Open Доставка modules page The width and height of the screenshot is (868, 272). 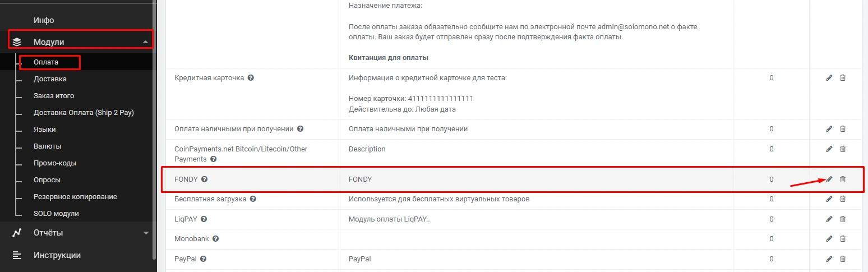click(50, 79)
